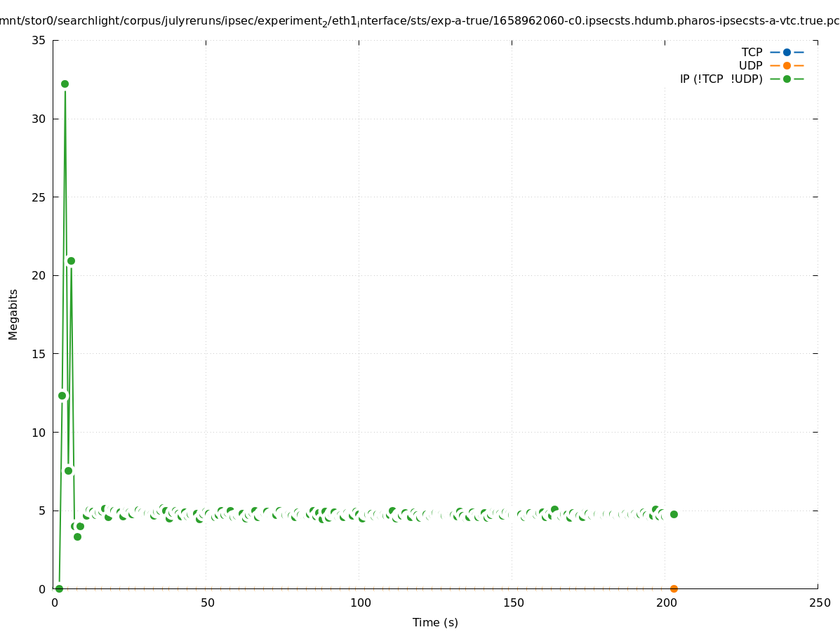Click the 250 tick label on x-axis
This screenshot has height=632, width=840.
pos(818,603)
